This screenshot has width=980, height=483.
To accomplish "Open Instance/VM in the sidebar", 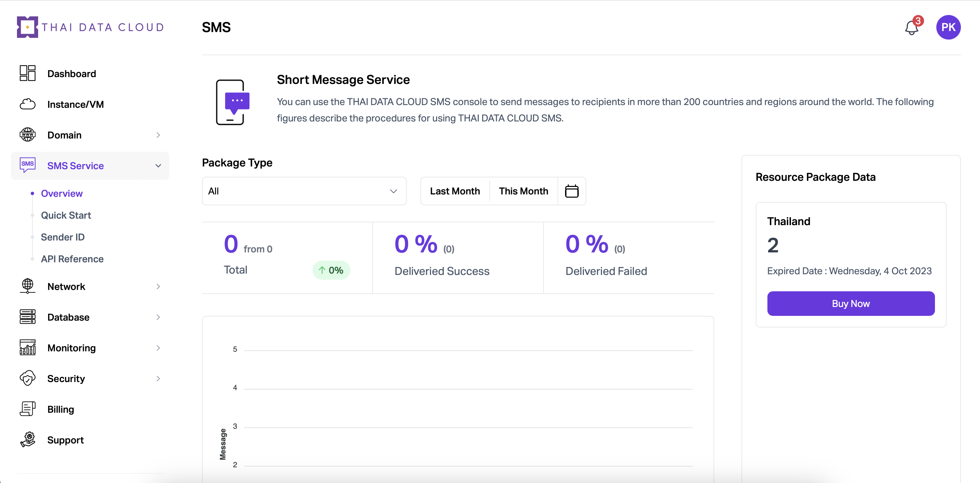I will point(90,104).
